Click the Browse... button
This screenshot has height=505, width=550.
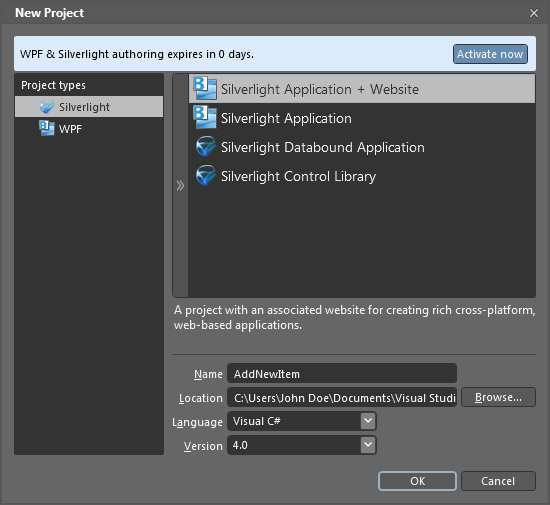coord(498,397)
